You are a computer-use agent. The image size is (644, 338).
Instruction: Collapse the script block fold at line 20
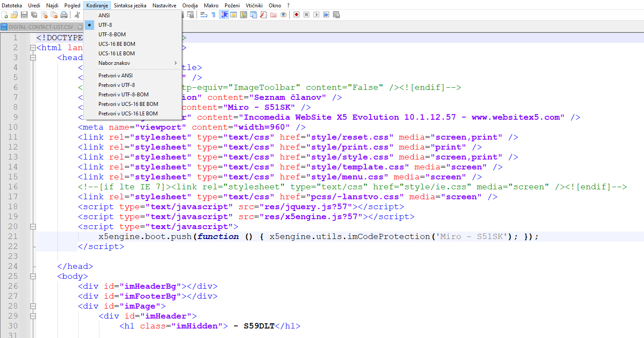click(x=33, y=226)
